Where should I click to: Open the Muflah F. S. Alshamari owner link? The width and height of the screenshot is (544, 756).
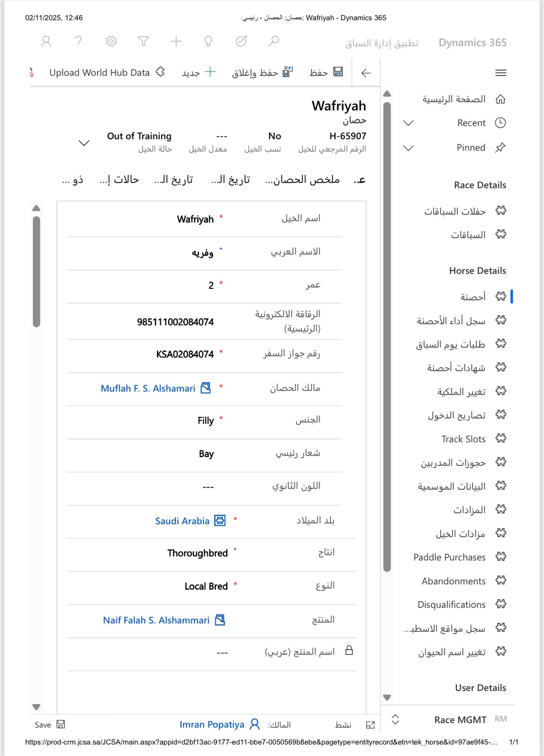(148, 388)
